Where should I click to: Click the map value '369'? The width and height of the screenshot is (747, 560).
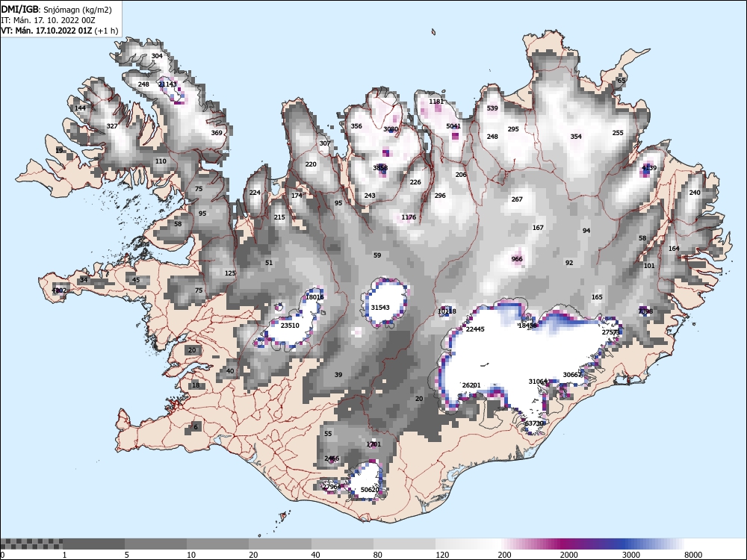click(x=217, y=133)
